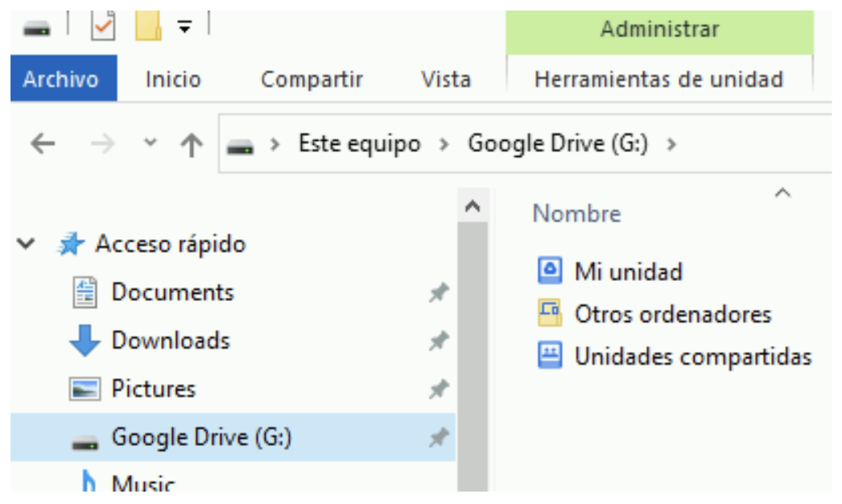Open the Mi unidad drive icon
This screenshot has height=504, width=842.
[x=550, y=271]
